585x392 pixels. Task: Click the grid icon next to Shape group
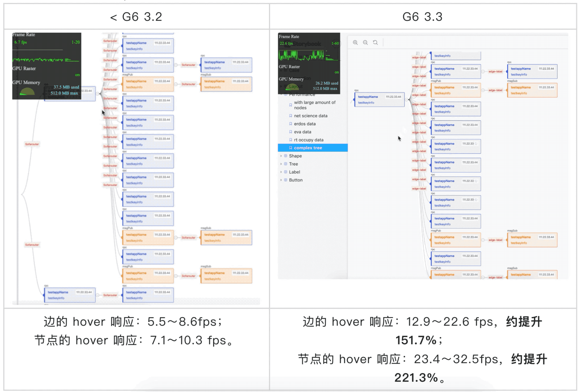[286, 156]
